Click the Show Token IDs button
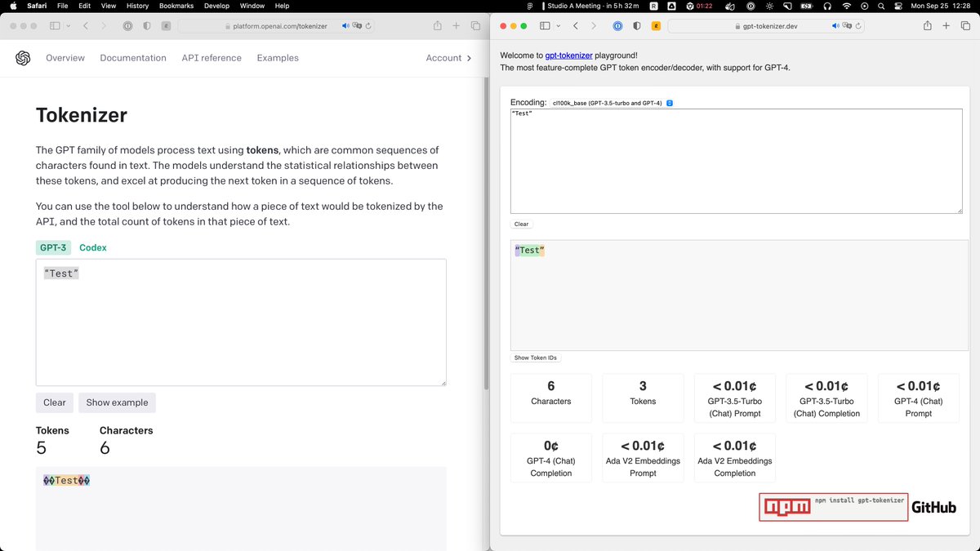 (x=535, y=358)
